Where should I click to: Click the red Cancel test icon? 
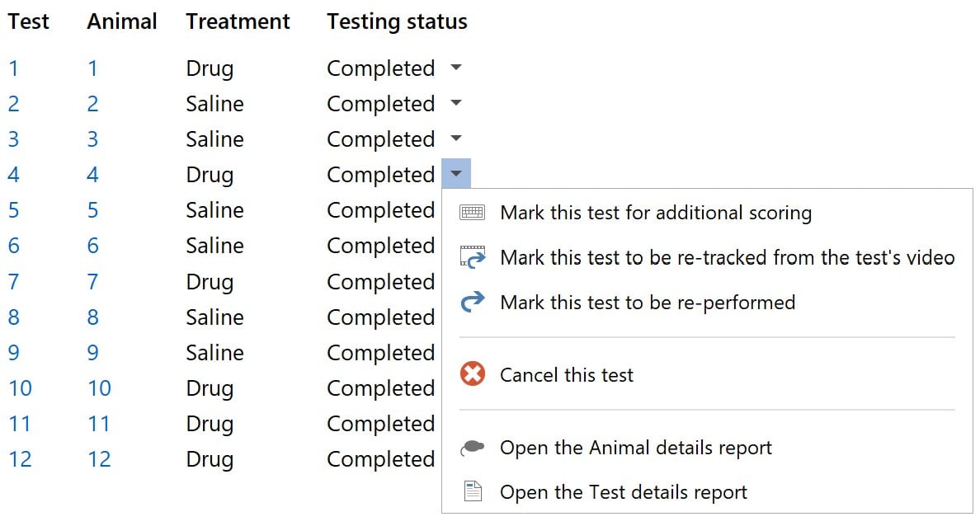[x=472, y=375]
